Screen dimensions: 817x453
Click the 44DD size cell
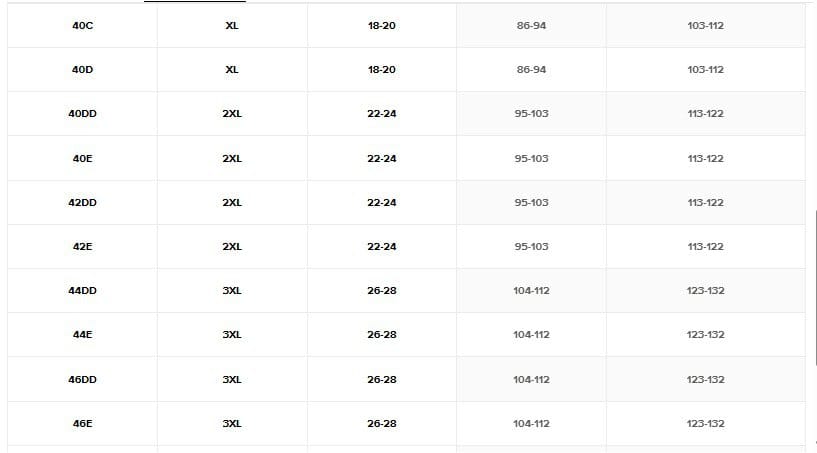coord(83,291)
